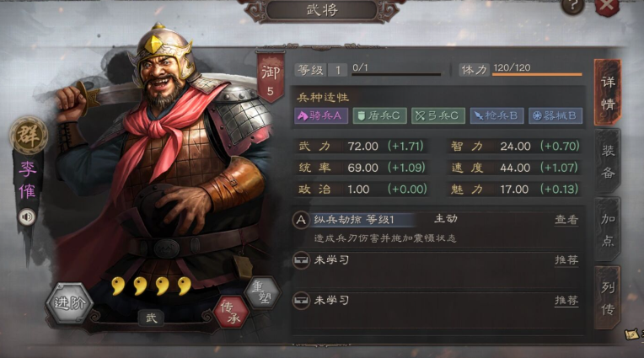
Task: Open the 重塑 hexagon button
Action: click(262, 292)
